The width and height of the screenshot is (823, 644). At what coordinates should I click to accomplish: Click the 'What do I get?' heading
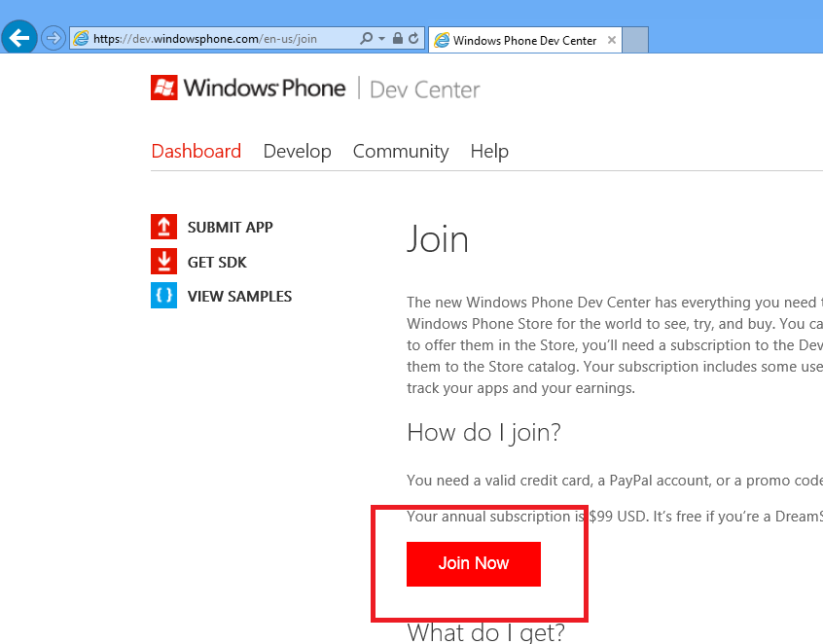486,632
